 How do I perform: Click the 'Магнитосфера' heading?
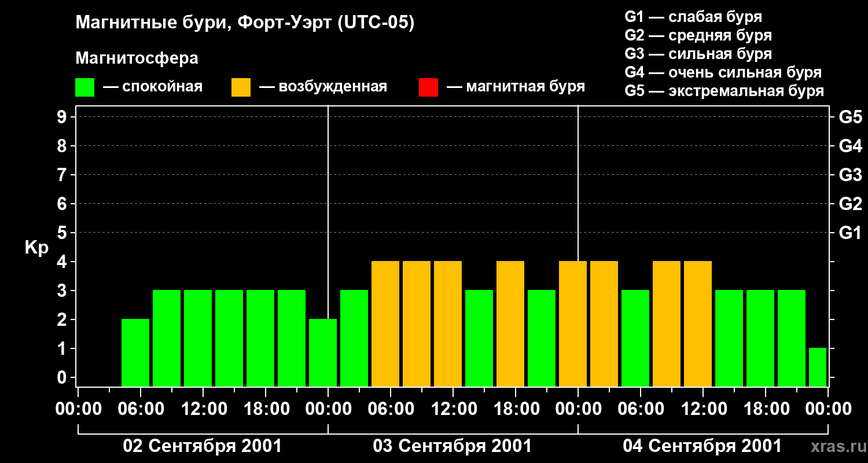pyautogui.click(x=137, y=58)
